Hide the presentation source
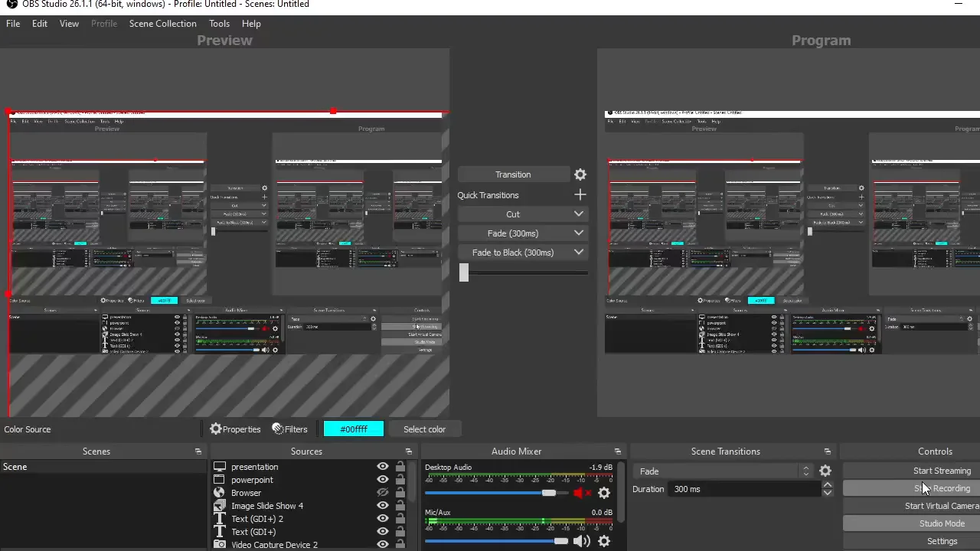Screen dimensions: 980x551 383,467
